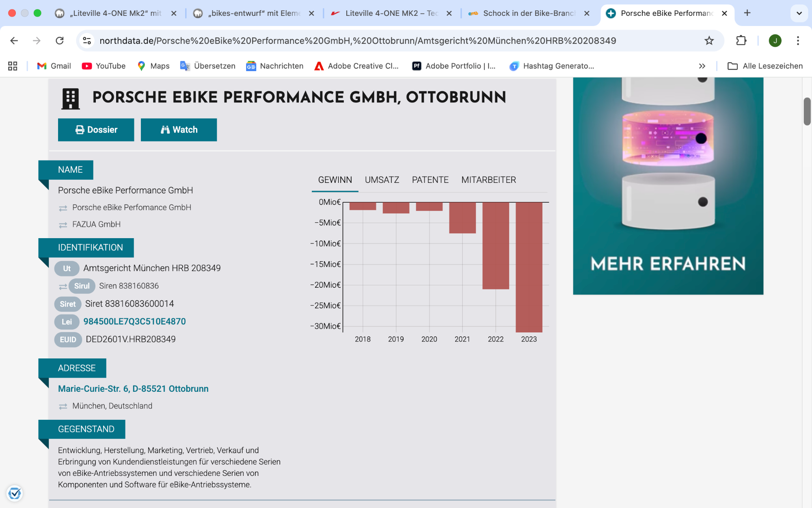812x508 pixels.
Task: Open the Übersetzen bookmark
Action: [x=208, y=66]
